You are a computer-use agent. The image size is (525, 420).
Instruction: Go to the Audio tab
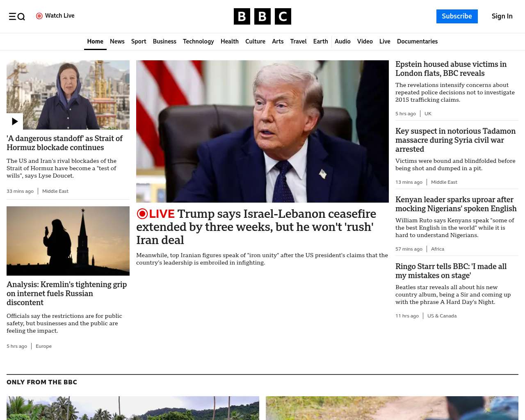click(x=342, y=41)
